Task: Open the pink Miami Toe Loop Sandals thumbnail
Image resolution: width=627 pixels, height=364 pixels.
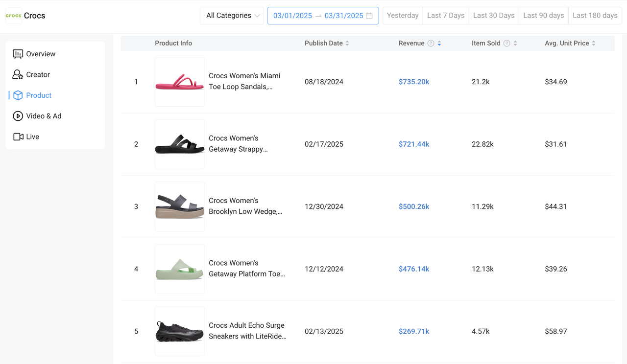Action: [180, 82]
